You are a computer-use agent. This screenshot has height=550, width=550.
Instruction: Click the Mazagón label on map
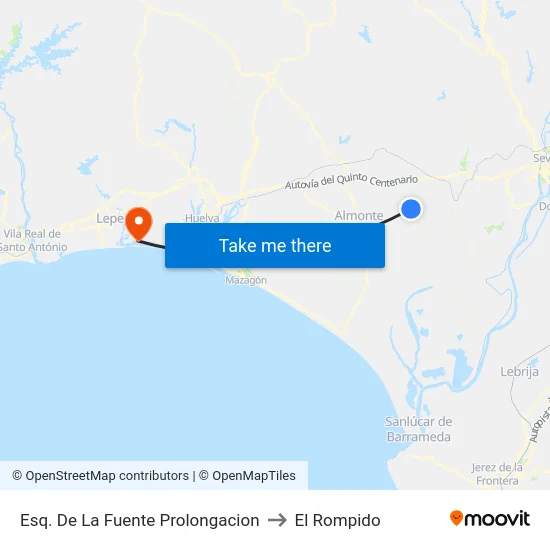point(246,280)
